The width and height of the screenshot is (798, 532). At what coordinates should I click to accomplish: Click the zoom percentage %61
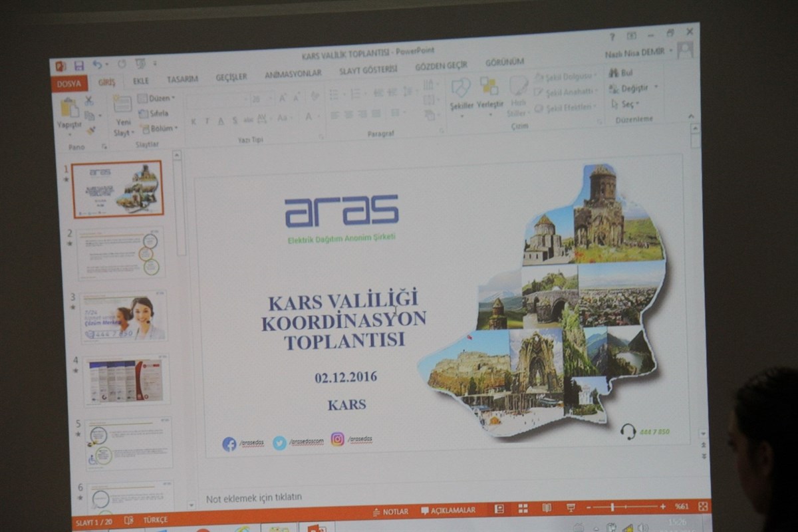click(682, 507)
